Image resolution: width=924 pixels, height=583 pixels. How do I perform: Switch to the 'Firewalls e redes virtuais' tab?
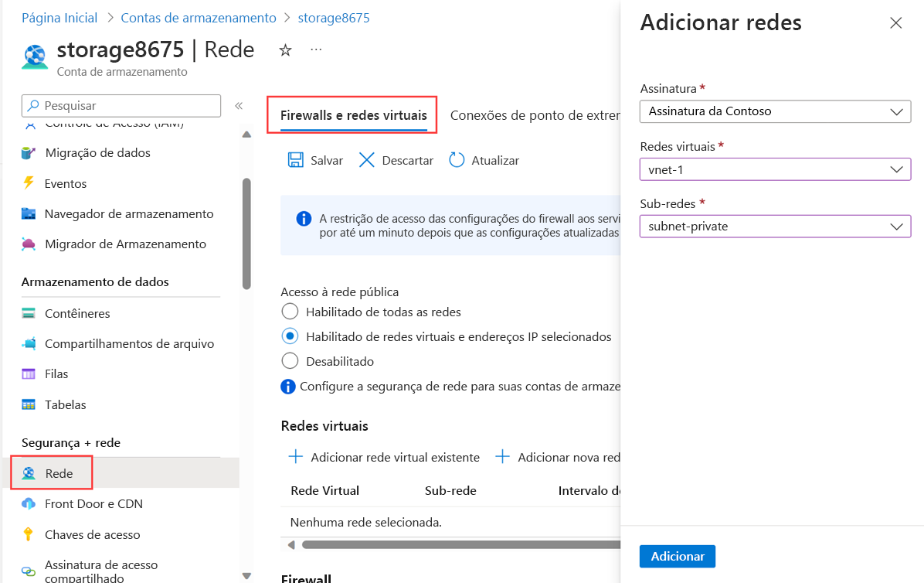(352, 114)
